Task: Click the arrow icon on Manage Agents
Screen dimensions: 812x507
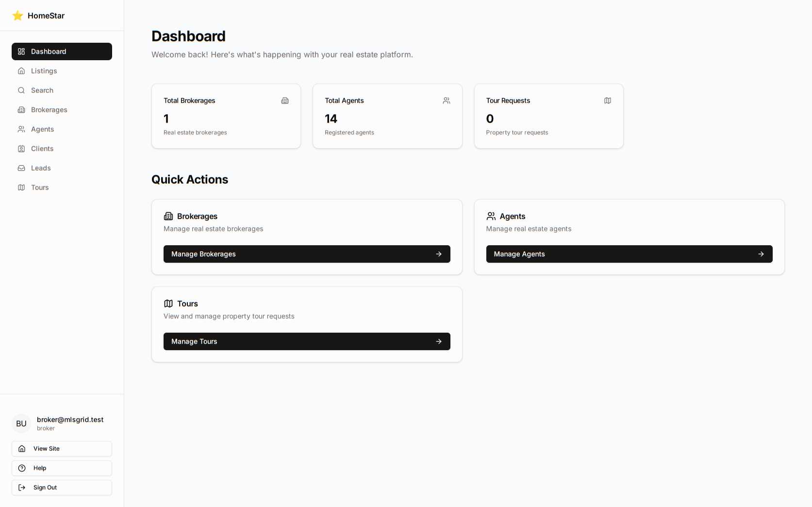Action: click(x=761, y=254)
